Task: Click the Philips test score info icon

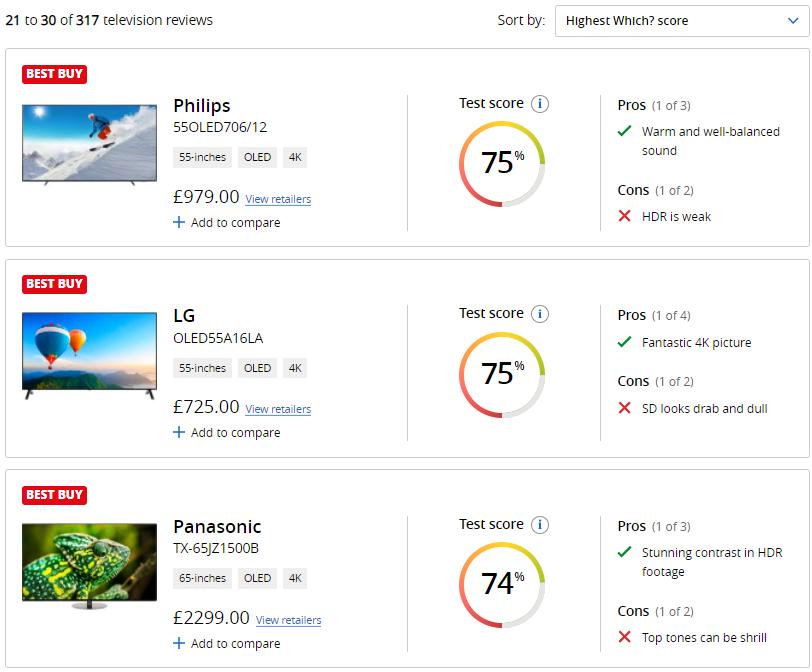Action: click(540, 104)
